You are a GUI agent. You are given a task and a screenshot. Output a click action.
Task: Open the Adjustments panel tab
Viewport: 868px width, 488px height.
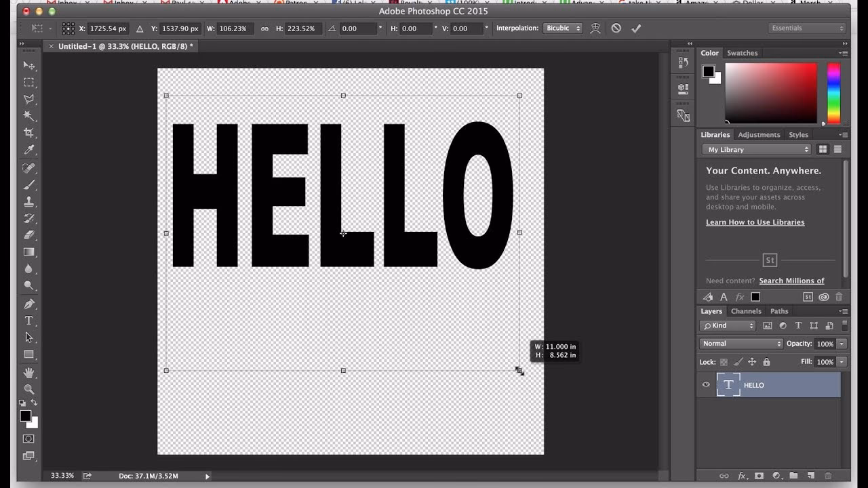[759, 134]
